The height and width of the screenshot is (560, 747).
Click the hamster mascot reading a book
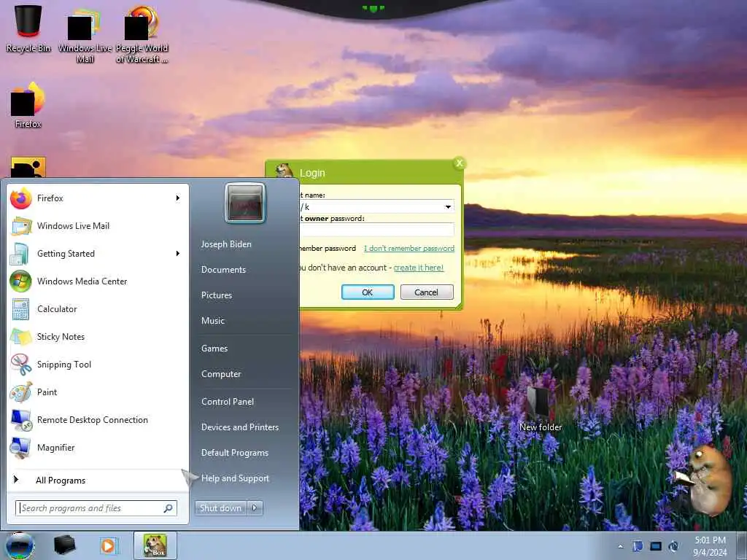pyautogui.click(x=704, y=480)
